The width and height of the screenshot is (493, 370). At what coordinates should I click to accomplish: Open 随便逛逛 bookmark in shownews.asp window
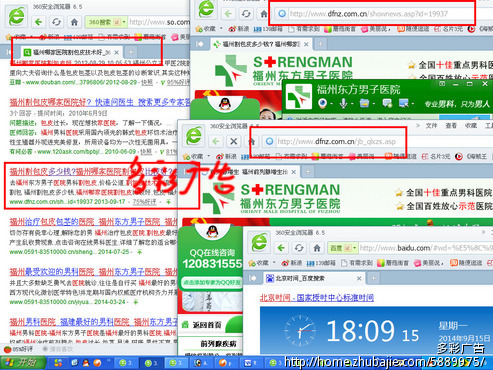click(413, 29)
